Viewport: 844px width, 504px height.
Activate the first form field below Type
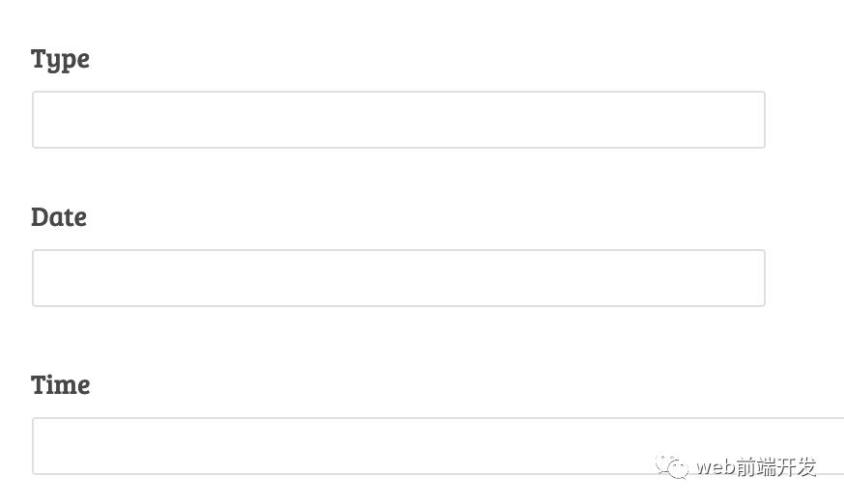click(x=398, y=120)
